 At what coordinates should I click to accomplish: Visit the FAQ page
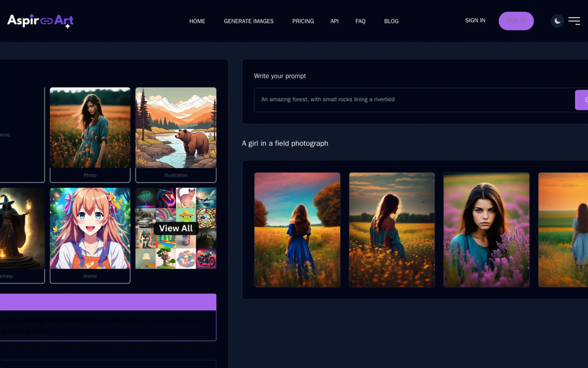click(360, 21)
